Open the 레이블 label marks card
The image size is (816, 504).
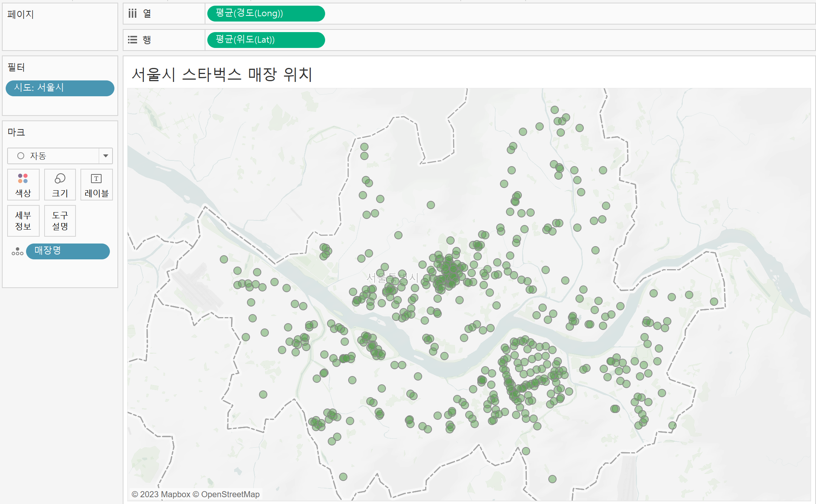97,185
